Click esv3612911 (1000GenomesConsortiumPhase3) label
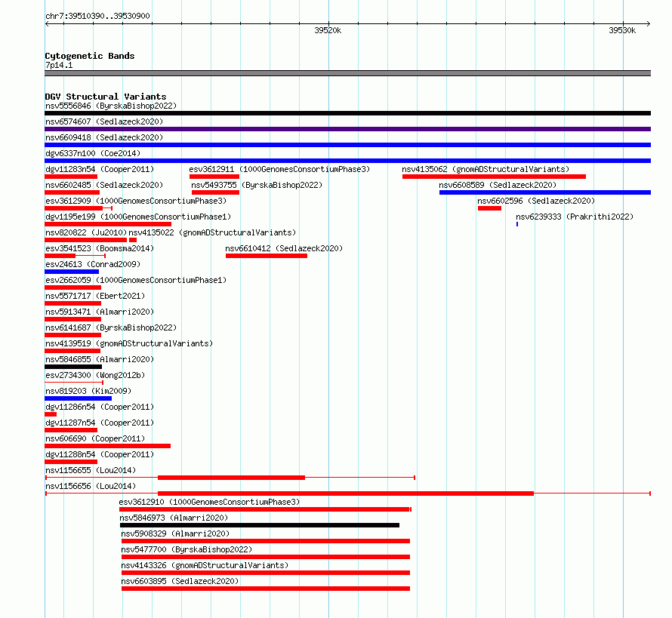 click(279, 169)
